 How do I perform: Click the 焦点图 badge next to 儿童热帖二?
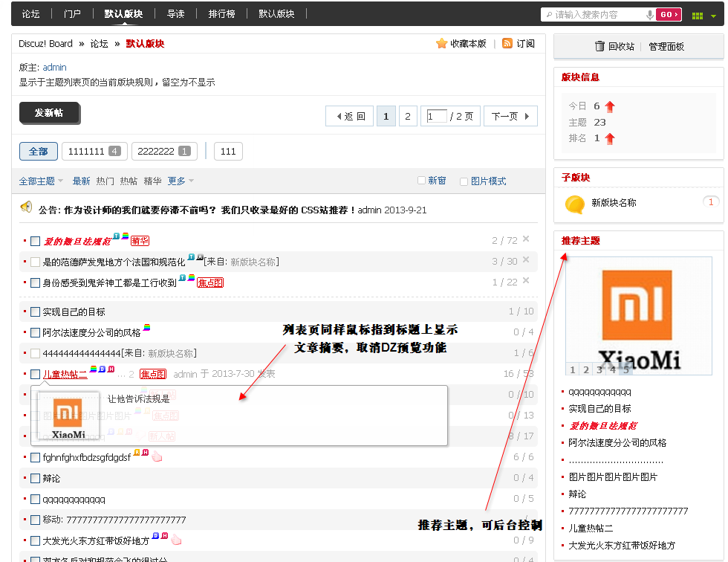153,374
